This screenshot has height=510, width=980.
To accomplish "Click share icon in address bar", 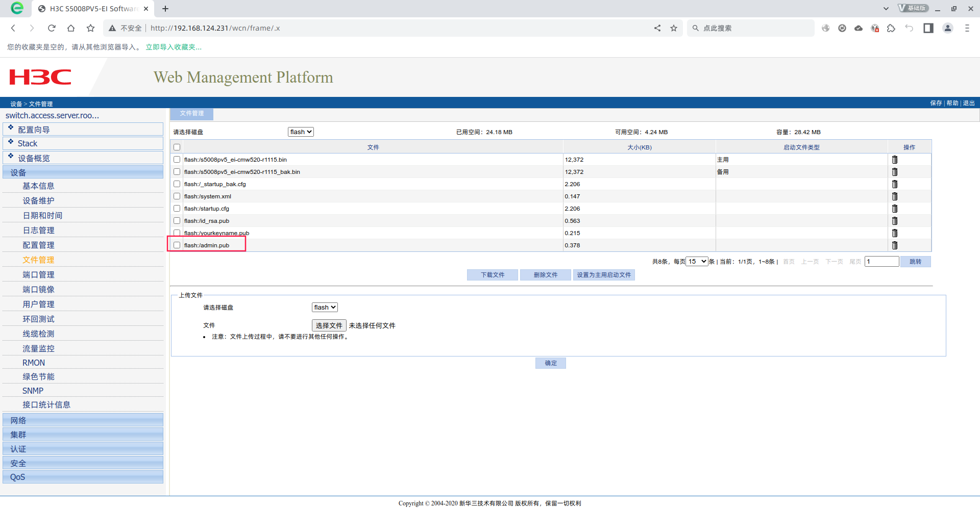I will 657,28.
